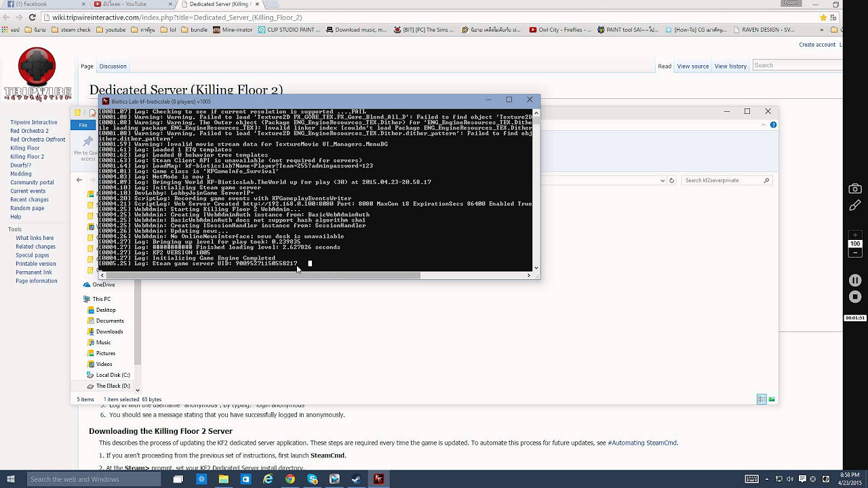The image size is (868, 488).
Task: Open the Mine-imator bookmark
Action: coord(233,30)
